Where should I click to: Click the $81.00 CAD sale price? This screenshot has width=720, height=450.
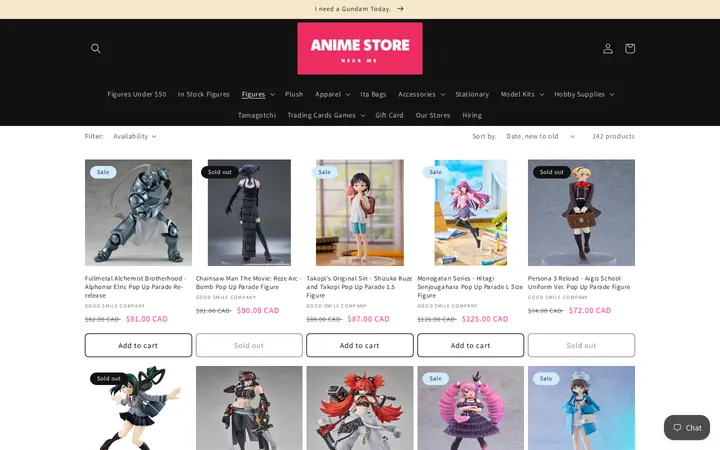click(146, 319)
